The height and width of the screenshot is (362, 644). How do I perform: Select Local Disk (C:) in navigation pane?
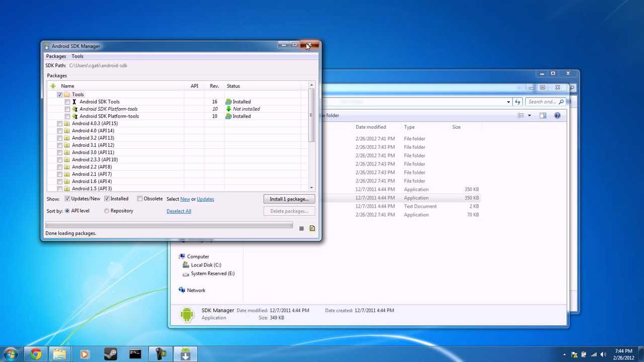pyautogui.click(x=206, y=265)
